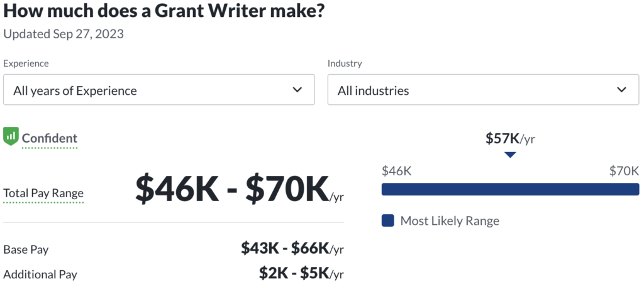644x289 pixels.
Task: Click the Most Likely Range blue swatch
Action: (387, 221)
